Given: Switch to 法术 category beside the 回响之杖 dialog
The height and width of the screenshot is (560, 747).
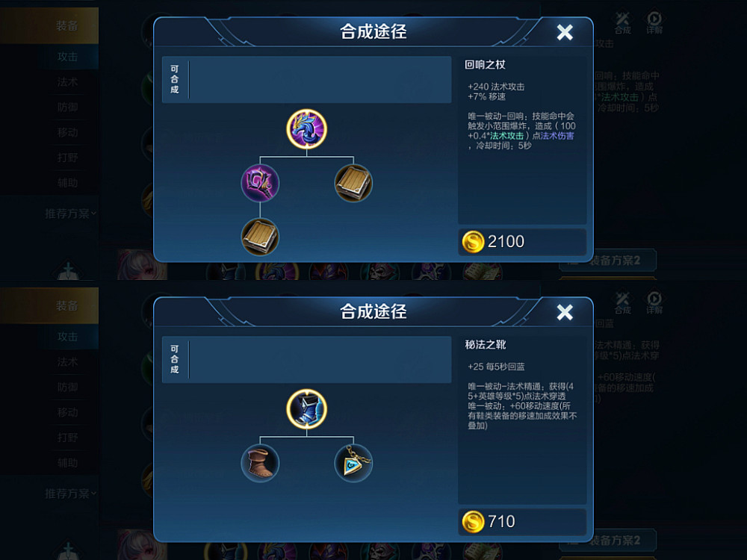Looking at the screenshot, I should pyautogui.click(x=67, y=82).
